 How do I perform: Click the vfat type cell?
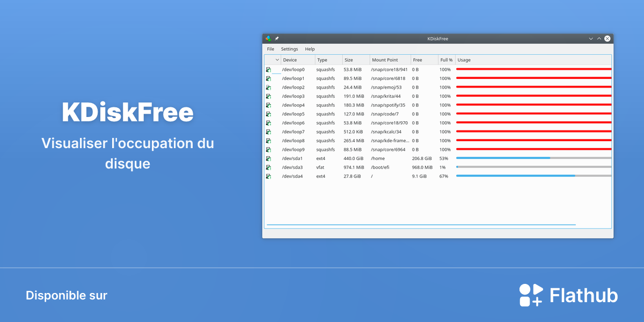tap(320, 167)
